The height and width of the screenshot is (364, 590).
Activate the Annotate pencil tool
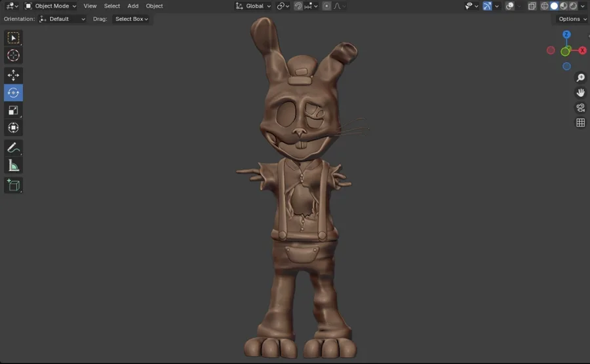[13, 147]
